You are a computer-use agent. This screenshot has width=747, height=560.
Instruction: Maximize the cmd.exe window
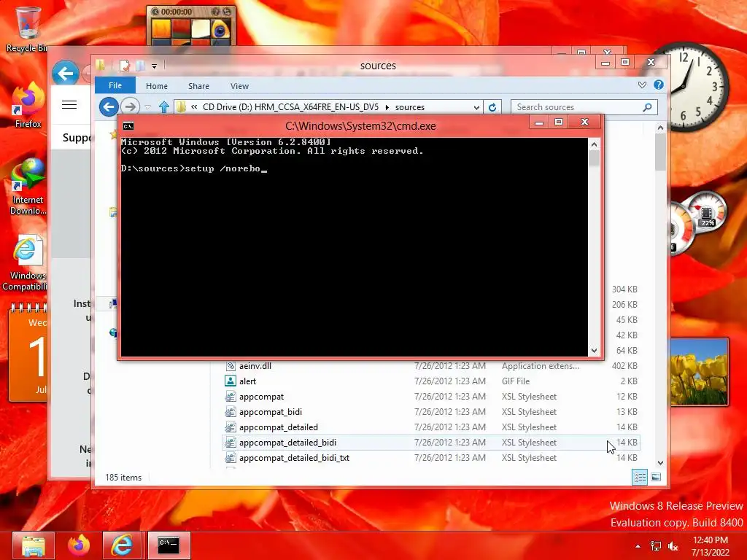(559, 122)
